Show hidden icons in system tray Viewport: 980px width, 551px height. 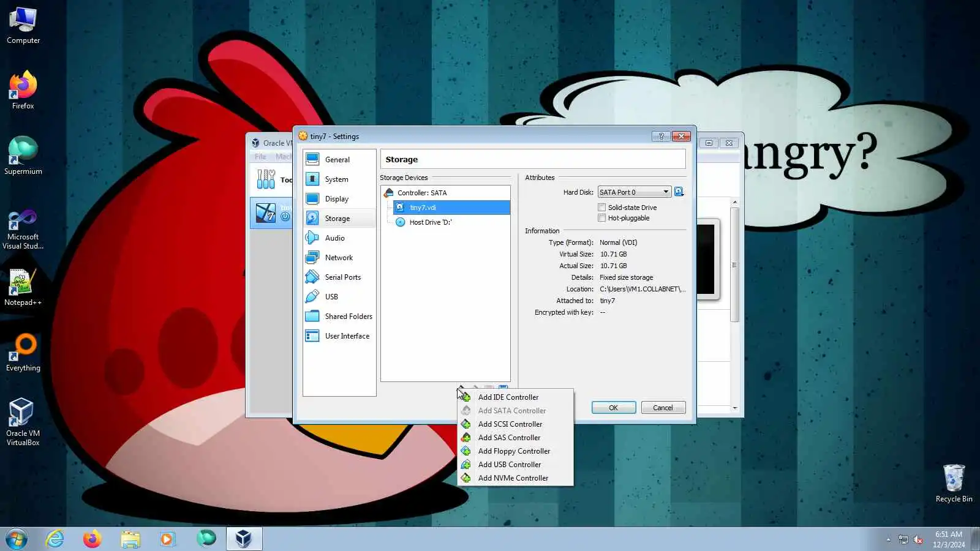pos(888,539)
